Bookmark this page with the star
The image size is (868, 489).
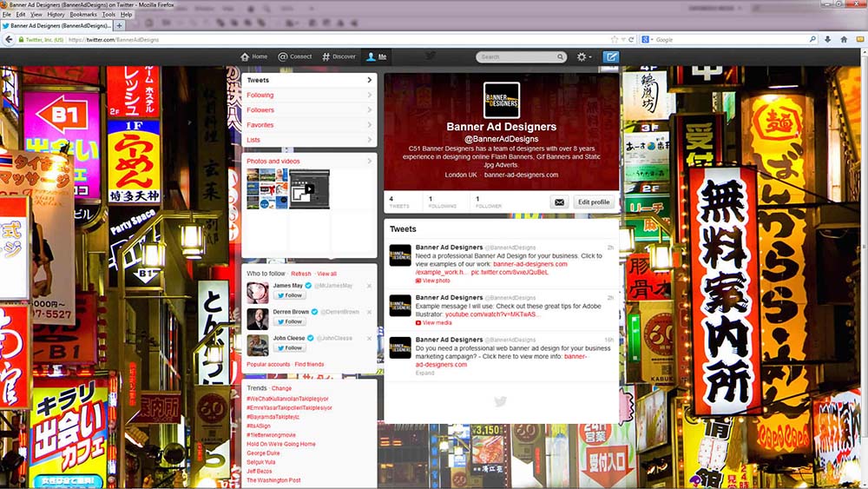pyautogui.click(x=614, y=39)
